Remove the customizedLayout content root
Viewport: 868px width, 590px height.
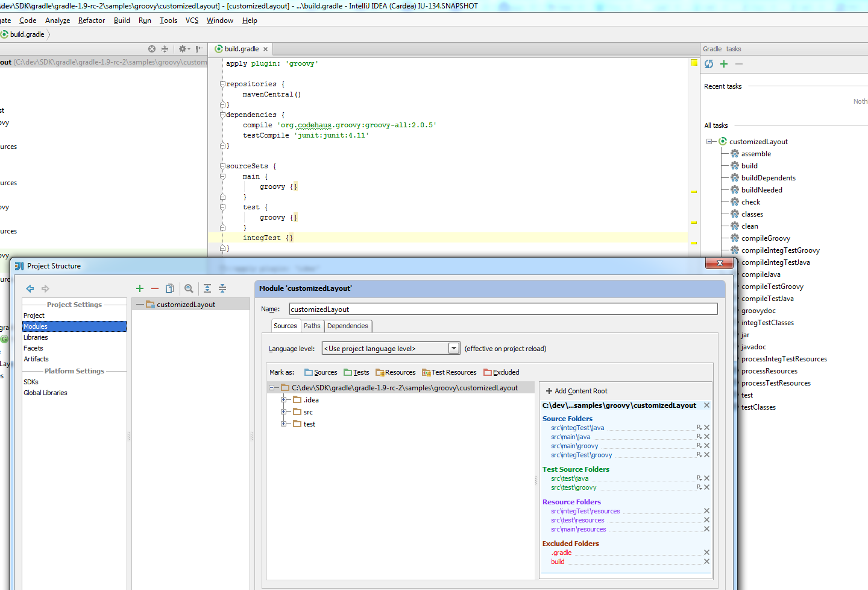[707, 405]
